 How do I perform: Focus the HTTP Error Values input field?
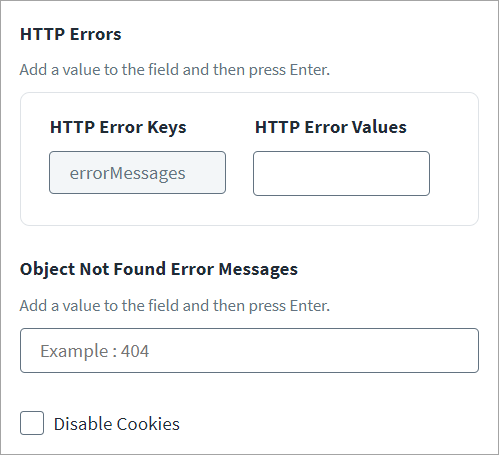341,173
